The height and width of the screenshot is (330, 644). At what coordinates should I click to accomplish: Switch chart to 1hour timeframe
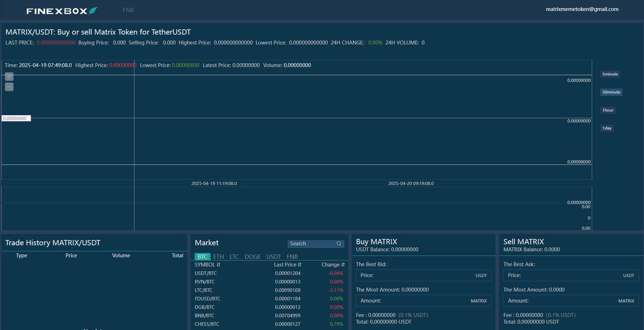pyautogui.click(x=608, y=110)
